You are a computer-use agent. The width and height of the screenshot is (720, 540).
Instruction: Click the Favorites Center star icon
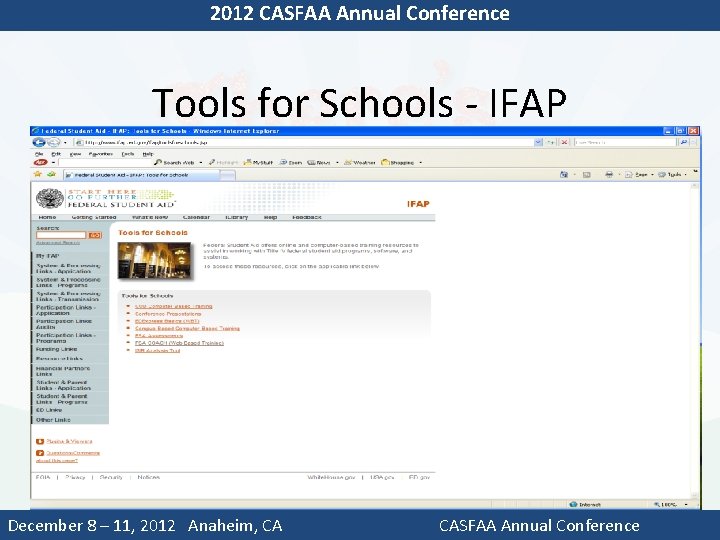pos(38,174)
